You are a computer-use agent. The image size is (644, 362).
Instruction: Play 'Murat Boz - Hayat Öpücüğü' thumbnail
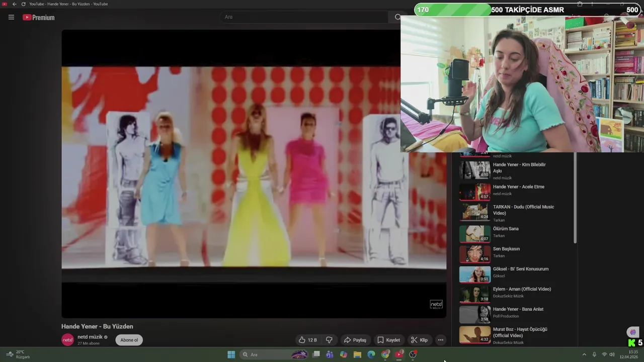[474, 334]
